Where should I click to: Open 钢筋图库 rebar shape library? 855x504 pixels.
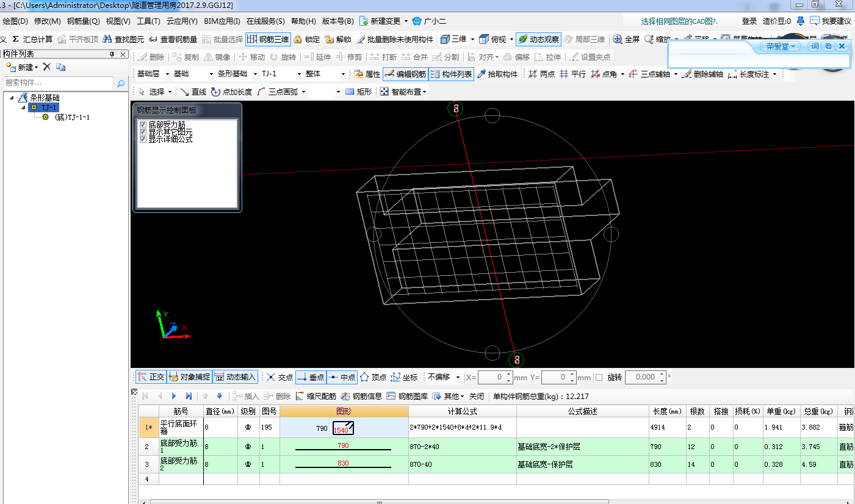point(407,396)
